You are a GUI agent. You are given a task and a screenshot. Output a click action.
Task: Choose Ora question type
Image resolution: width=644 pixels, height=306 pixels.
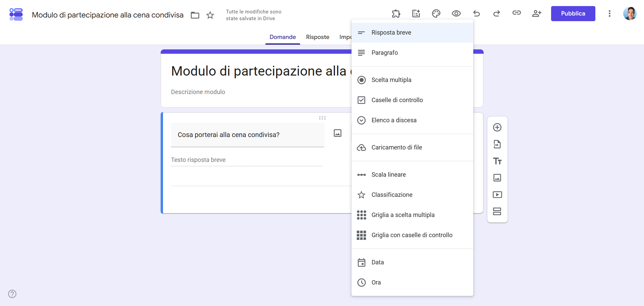pos(412,282)
